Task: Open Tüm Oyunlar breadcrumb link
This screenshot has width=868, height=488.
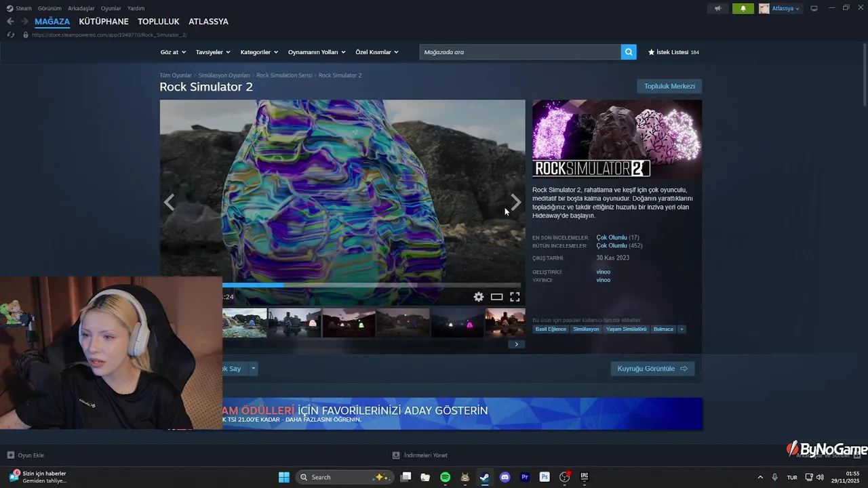Action: [176, 75]
